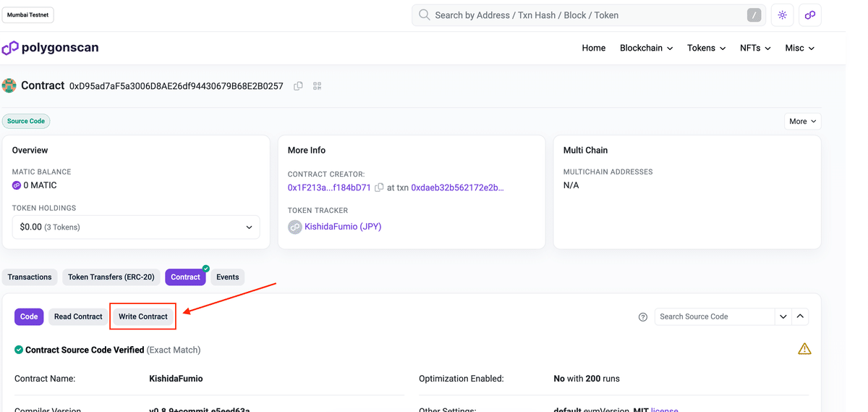Expand the Misc menu
The width and height of the screenshot is (868, 412).
[x=800, y=48]
